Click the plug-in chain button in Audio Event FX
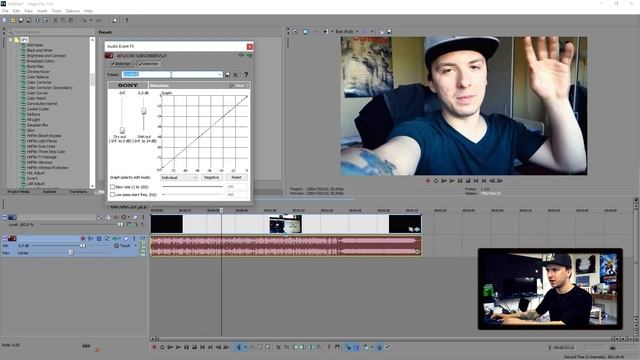The image size is (640, 360). [x=242, y=55]
